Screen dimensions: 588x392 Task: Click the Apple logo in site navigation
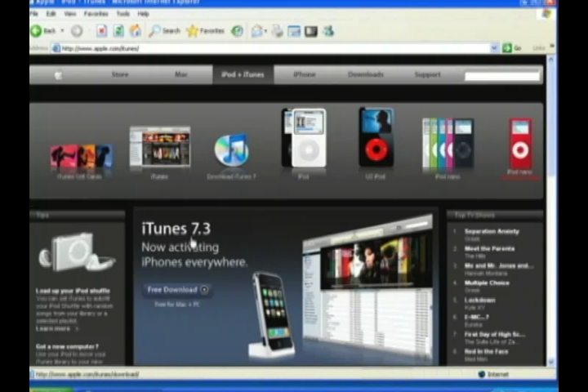(x=58, y=75)
